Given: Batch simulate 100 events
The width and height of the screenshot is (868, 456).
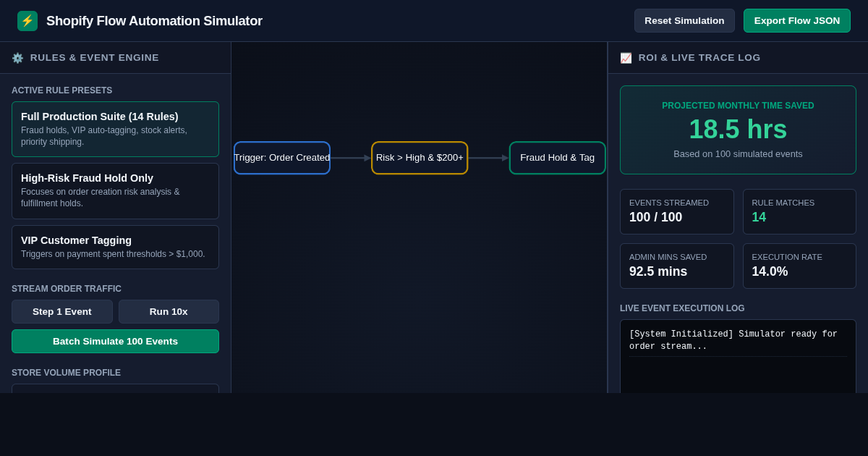Looking at the screenshot, I should point(115,342).
